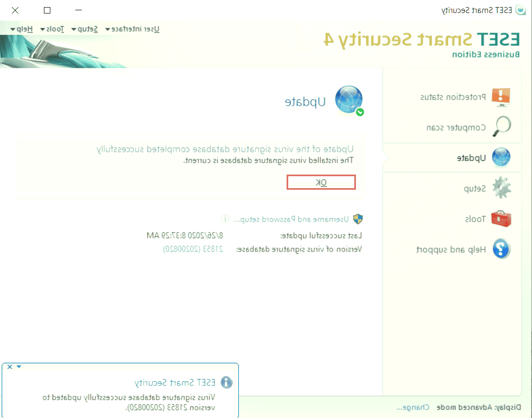Click the Change... display mode link

point(413,407)
